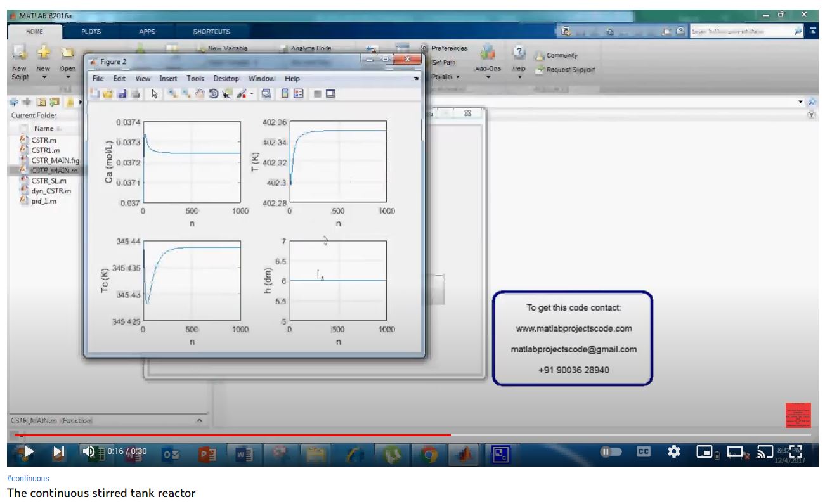Click the #continuous hashtag link
This screenshot has height=504, width=825.
(x=28, y=479)
